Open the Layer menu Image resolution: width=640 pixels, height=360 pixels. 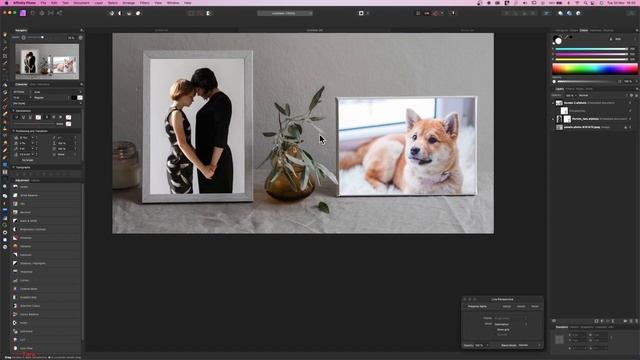(x=99, y=3)
